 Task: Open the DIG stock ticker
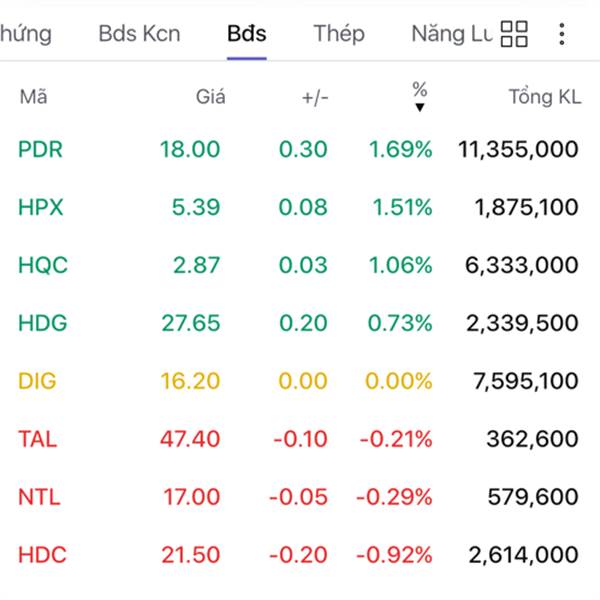pos(39,381)
